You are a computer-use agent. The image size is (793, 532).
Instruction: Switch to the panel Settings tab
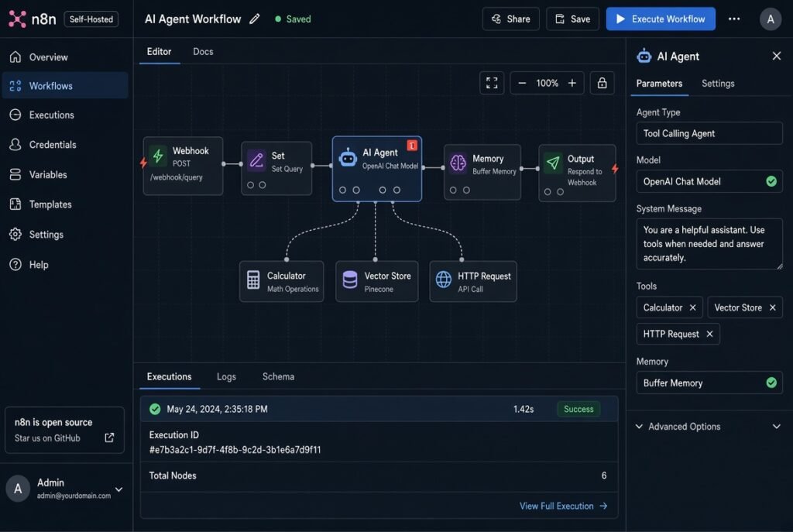click(718, 84)
